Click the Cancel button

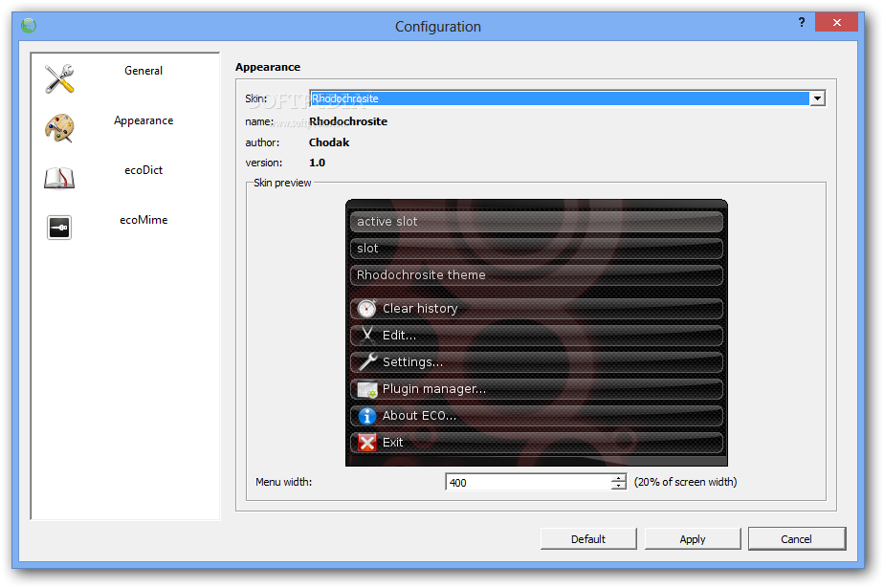[797, 539]
